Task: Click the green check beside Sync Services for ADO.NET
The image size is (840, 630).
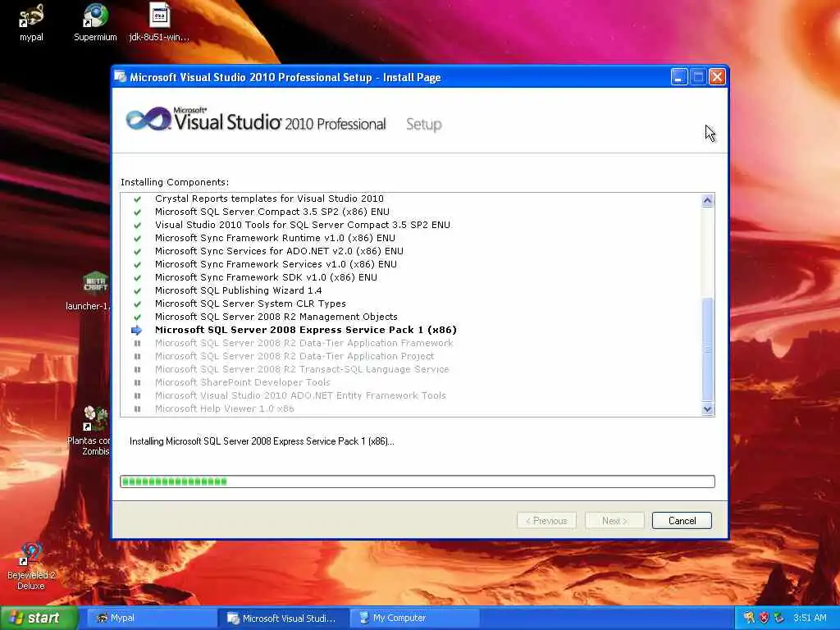Action: [x=137, y=251]
